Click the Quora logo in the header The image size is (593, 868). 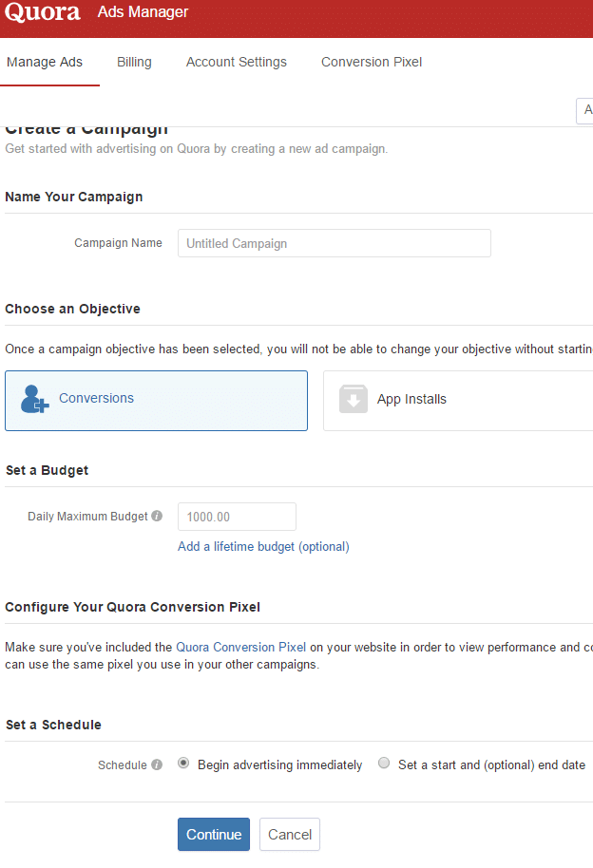coord(43,13)
